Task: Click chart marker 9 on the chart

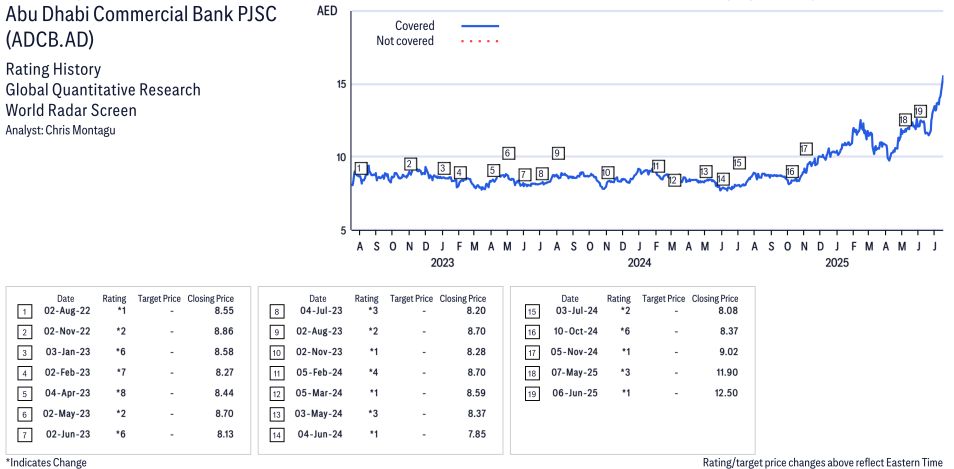Action: coord(559,153)
